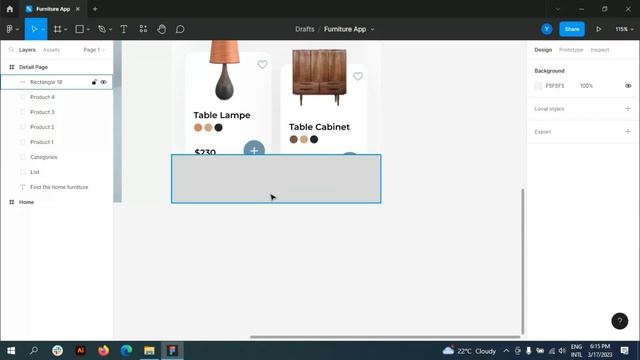640x360 pixels.
Task: Open the tab list chevron in title bar
Action: pos(558,9)
